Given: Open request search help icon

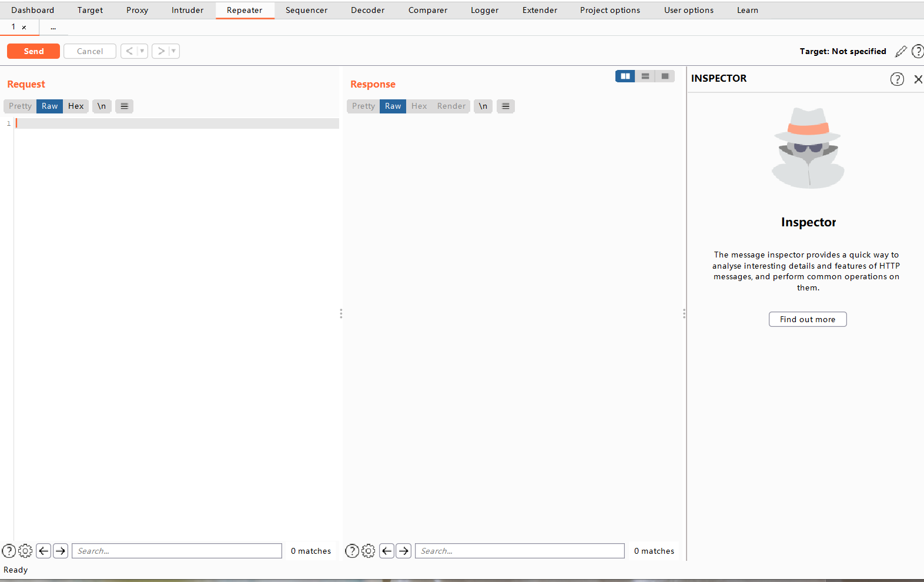Looking at the screenshot, I should (x=9, y=551).
